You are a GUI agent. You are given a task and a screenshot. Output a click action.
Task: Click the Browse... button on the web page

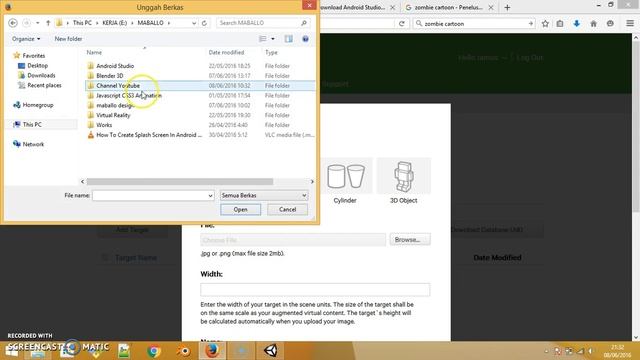[x=410, y=240]
